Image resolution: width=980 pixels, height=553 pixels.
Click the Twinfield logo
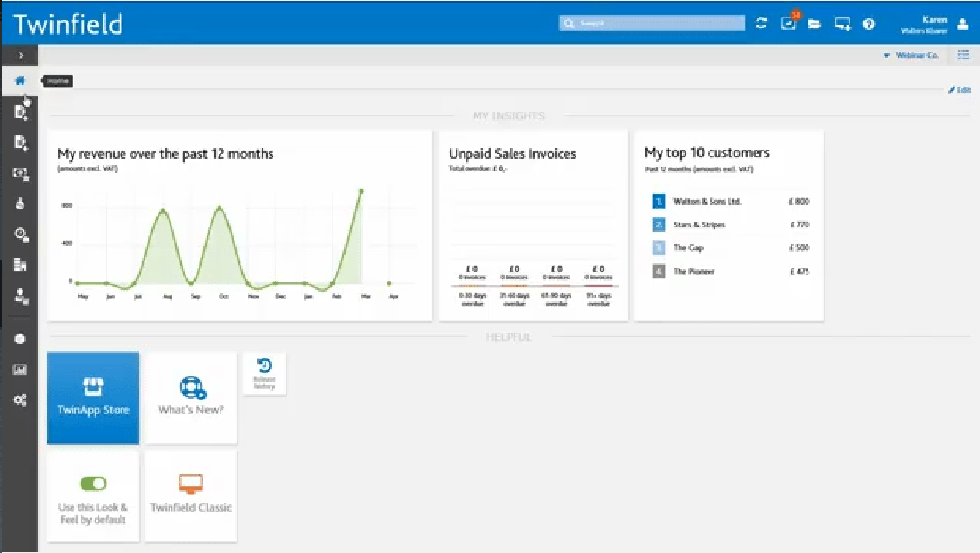[x=68, y=25]
